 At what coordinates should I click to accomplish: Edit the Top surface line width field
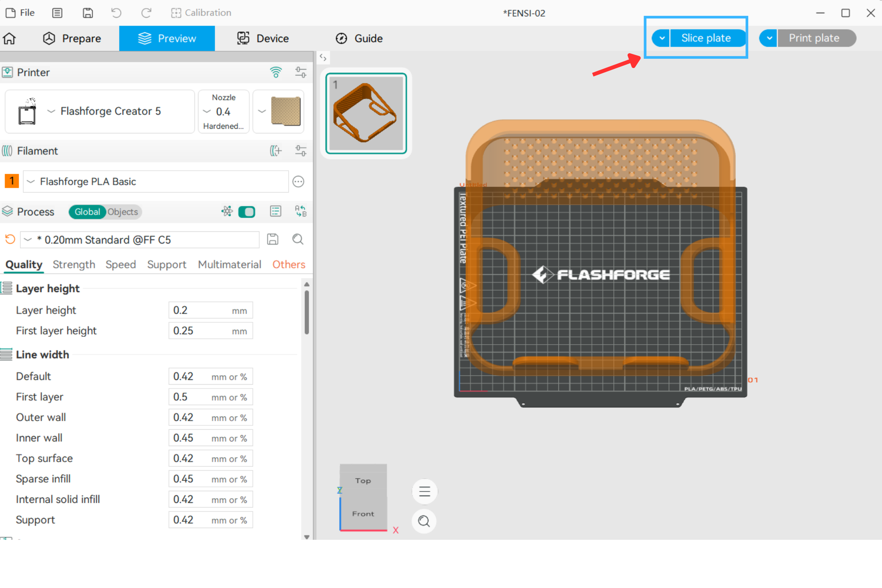tap(210, 458)
